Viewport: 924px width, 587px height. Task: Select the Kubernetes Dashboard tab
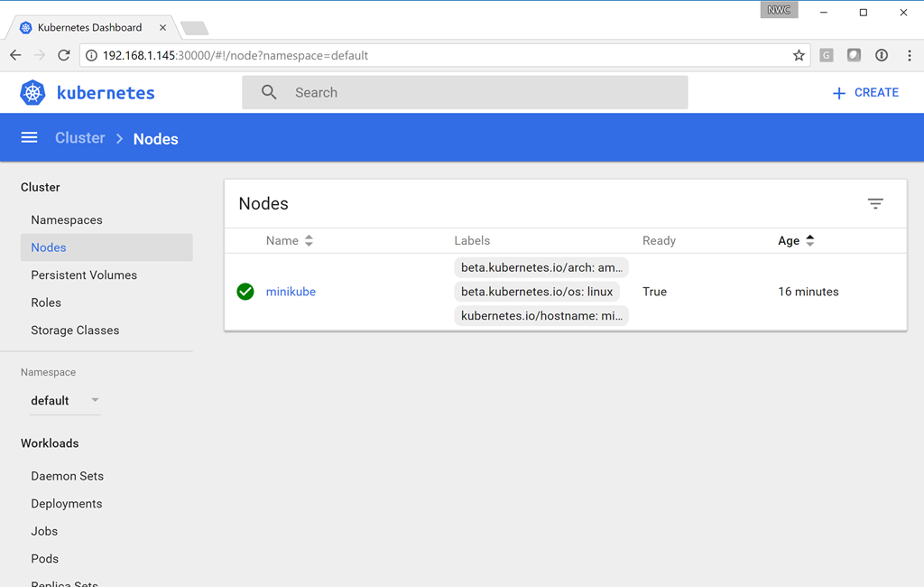click(89, 28)
